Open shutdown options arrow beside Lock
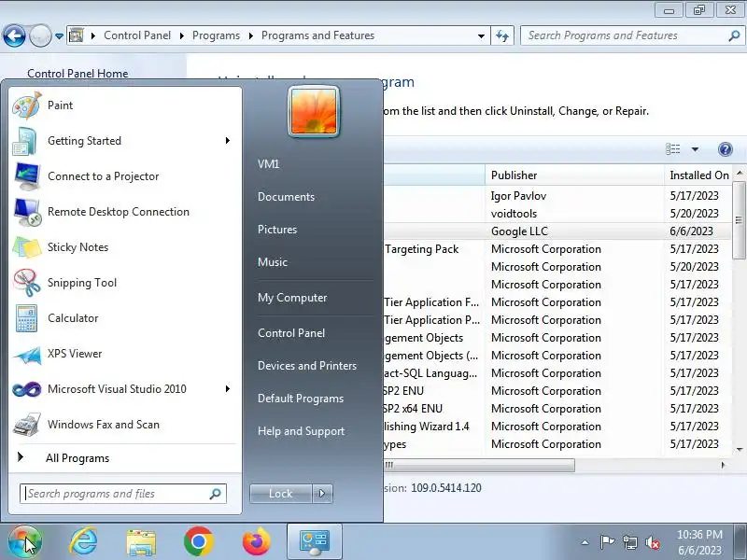This screenshot has height=560, width=747. pyautogui.click(x=322, y=494)
